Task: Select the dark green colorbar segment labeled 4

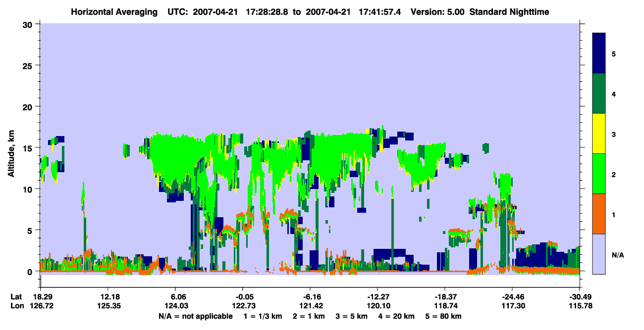Action: [599, 94]
